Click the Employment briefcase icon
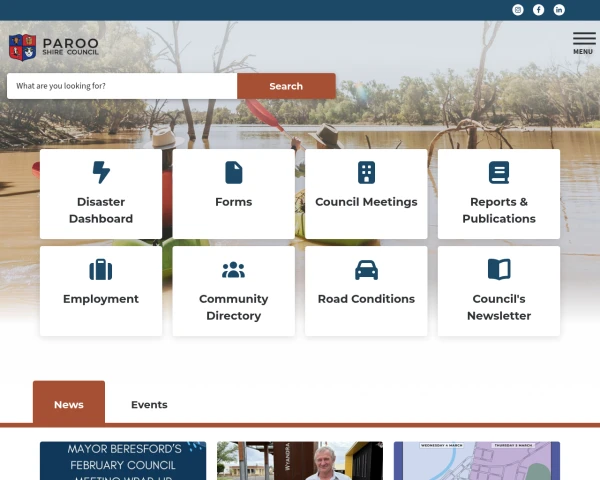Image resolution: width=600 pixels, height=480 pixels. tap(101, 269)
